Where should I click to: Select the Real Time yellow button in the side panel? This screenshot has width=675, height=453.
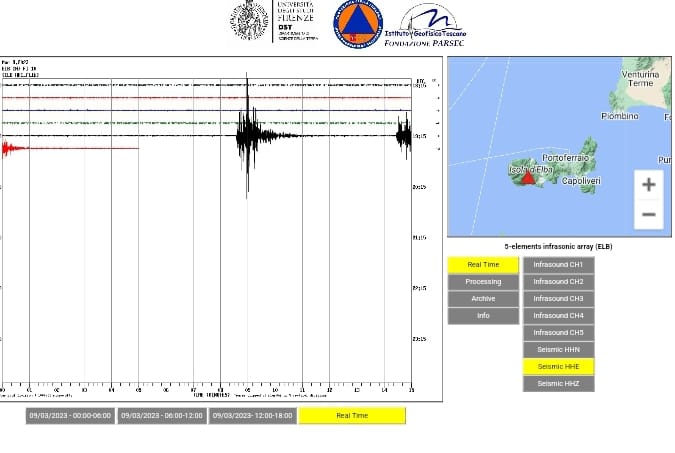click(x=483, y=265)
